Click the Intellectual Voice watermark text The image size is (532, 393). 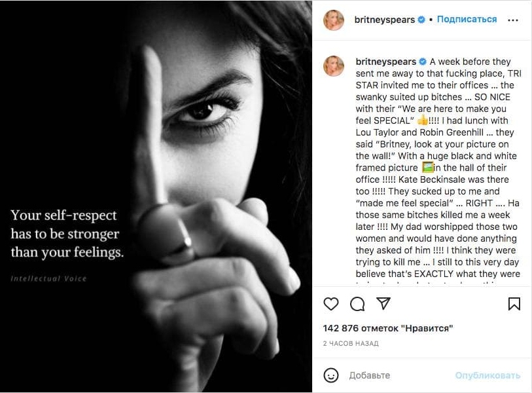tap(48, 278)
